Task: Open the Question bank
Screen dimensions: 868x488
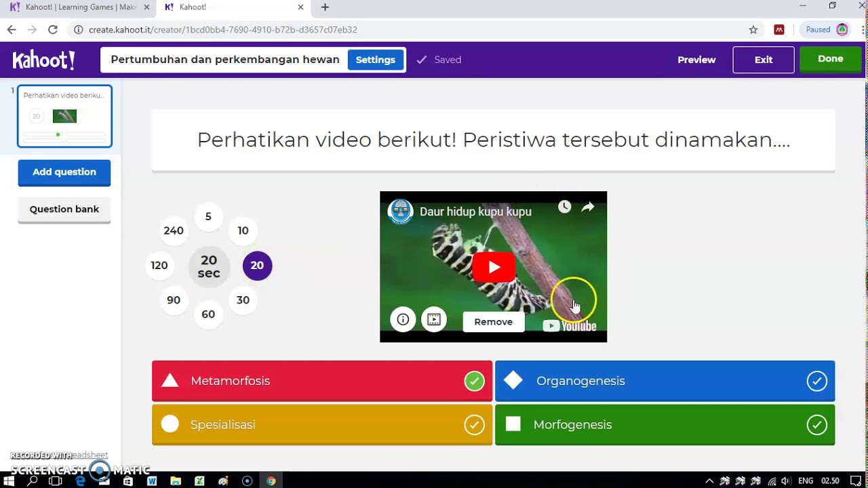Action: pyautogui.click(x=64, y=209)
